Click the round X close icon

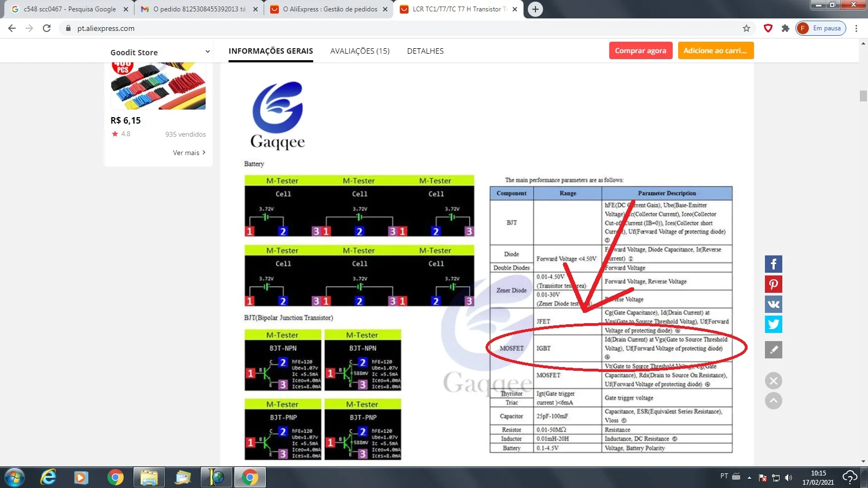tap(774, 381)
